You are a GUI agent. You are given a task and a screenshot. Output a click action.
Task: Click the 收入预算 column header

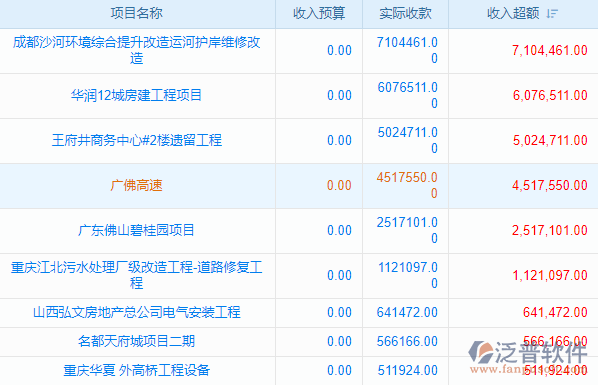click(319, 13)
